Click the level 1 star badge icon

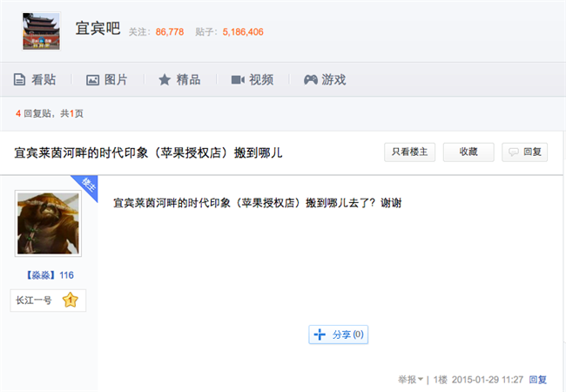click(x=71, y=301)
